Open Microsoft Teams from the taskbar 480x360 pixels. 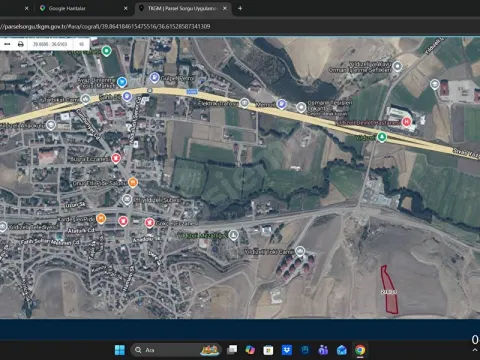(x=323, y=350)
